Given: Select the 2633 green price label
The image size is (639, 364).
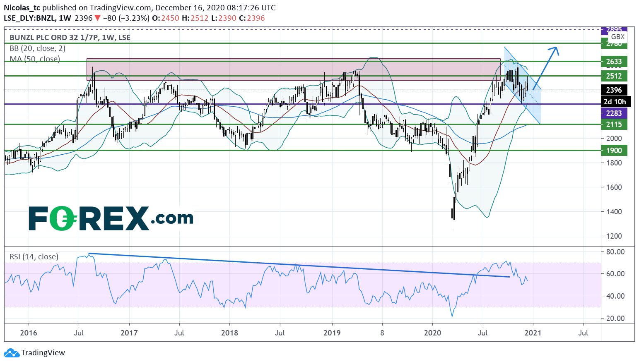Looking at the screenshot, I should coord(614,62).
